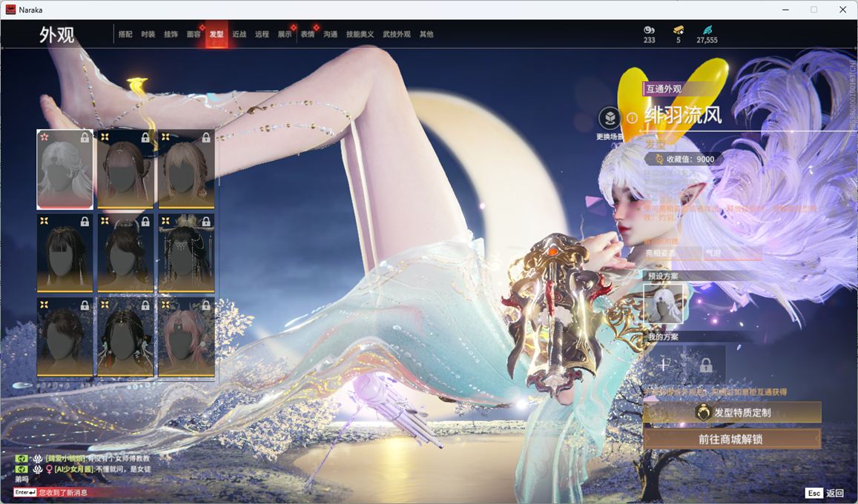Image resolution: width=858 pixels, height=504 pixels.
Task: Click the info icon beside 绯羽流风
Action: coord(632,117)
